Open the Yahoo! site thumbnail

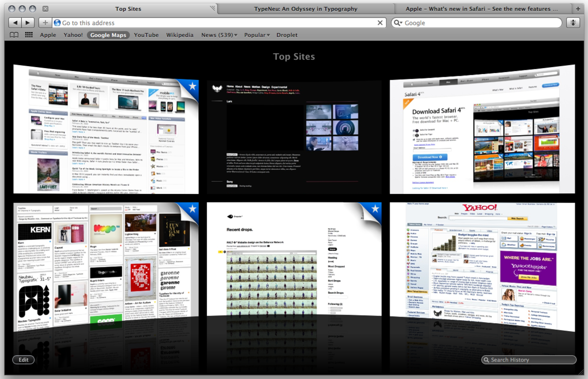click(481, 264)
